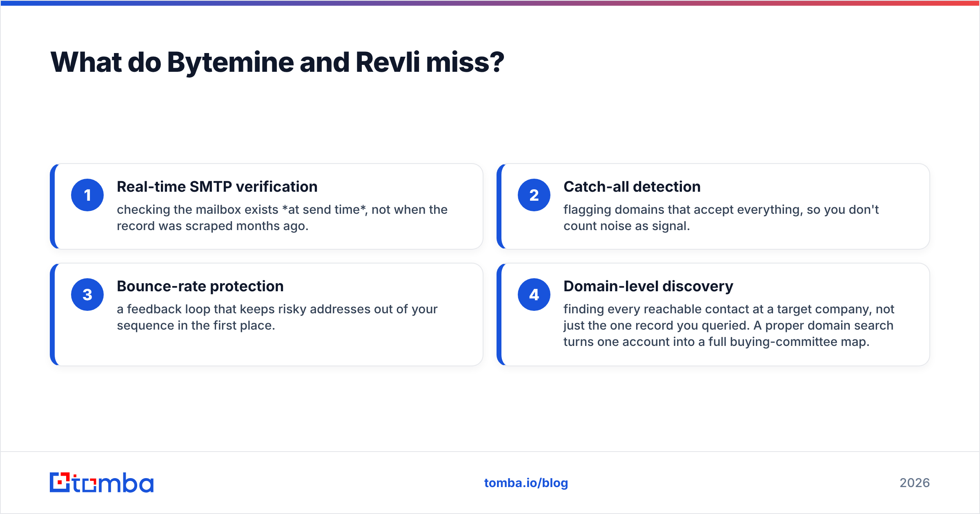Viewport: 980px width, 514px height.
Task: Click the year '2026' in the footer
Action: (x=915, y=483)
